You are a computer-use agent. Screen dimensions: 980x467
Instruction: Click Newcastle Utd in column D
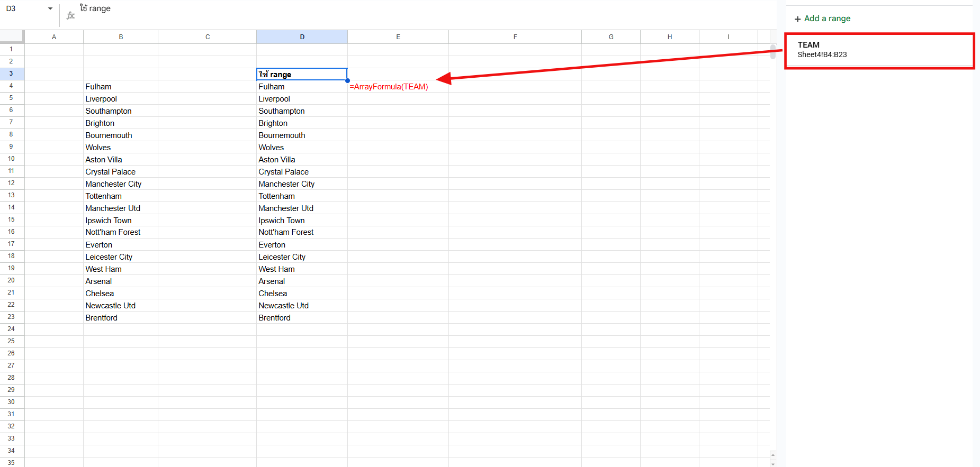pos(302,306)
